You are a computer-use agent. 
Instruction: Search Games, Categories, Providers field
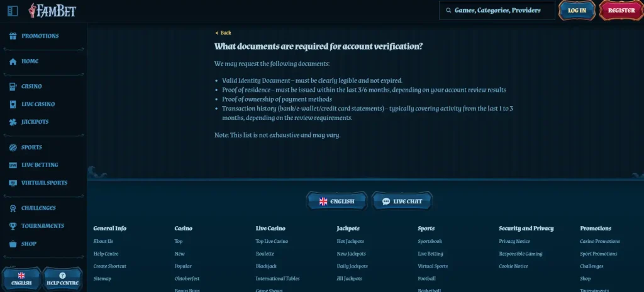tap(497, 10)
